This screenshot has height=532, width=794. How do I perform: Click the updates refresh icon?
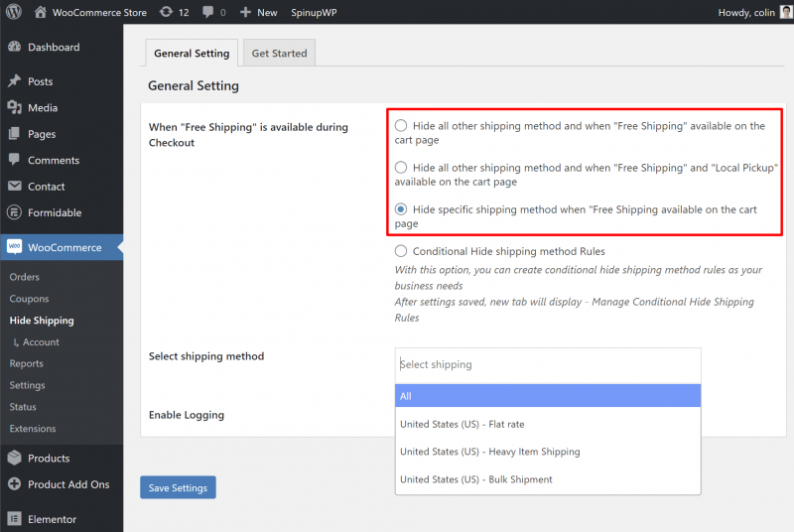pyautogui.click(x=166, y=12)
